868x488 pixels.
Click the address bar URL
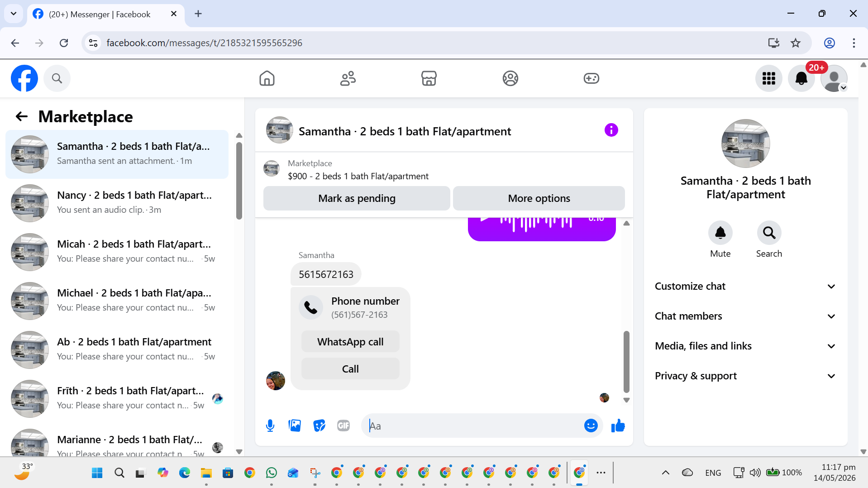click(x=205, y=43)
